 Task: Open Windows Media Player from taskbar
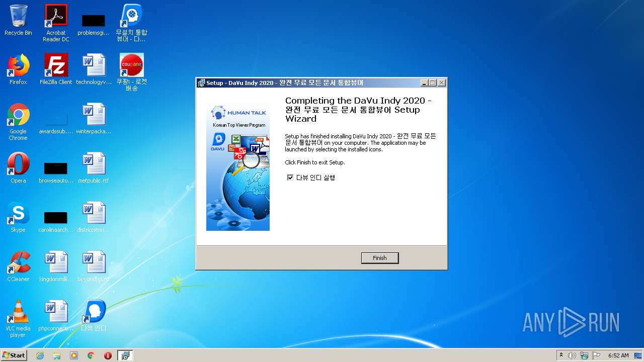74,355
